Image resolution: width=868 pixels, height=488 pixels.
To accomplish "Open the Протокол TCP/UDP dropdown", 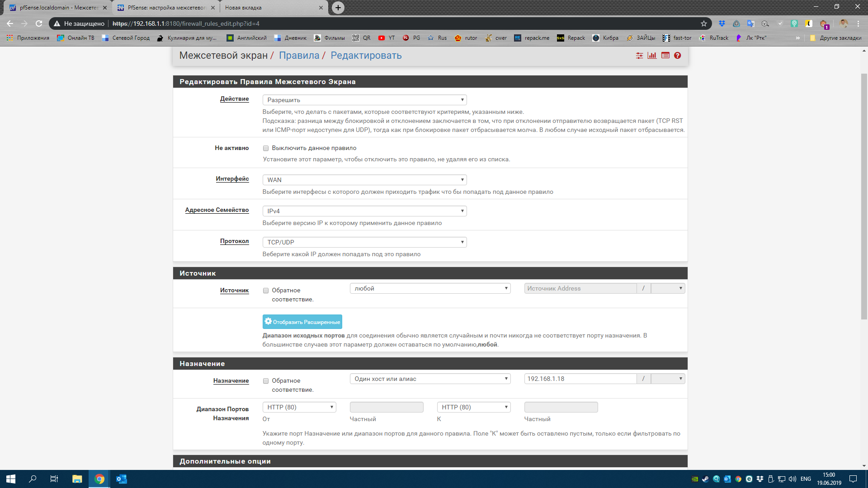I will tap(363, 241).
